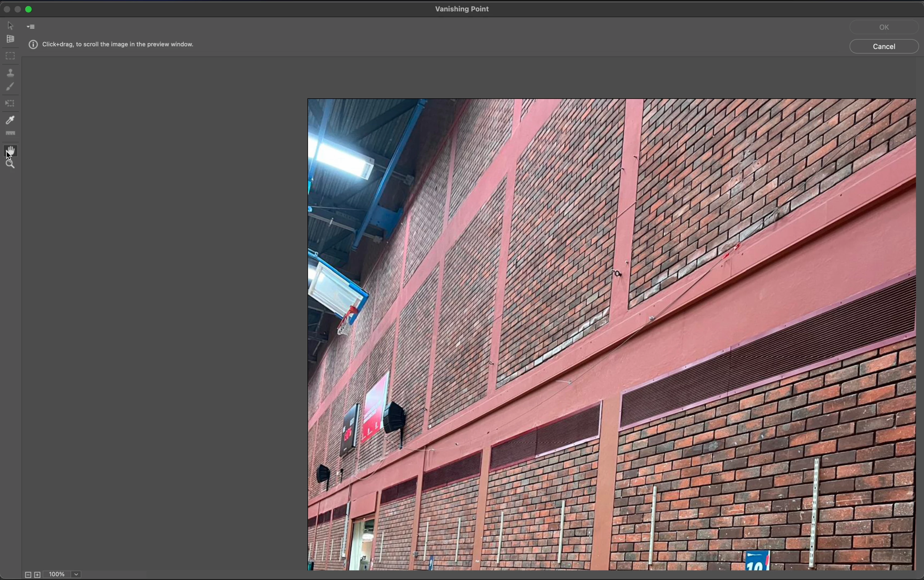
Task: Click the green fullscreen window button
Action: (29, 9)
